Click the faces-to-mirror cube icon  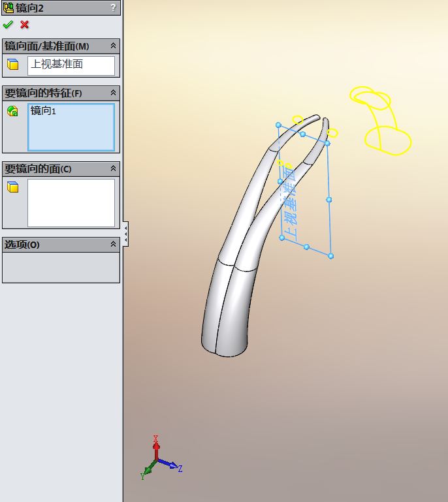(x=12, y=187)
